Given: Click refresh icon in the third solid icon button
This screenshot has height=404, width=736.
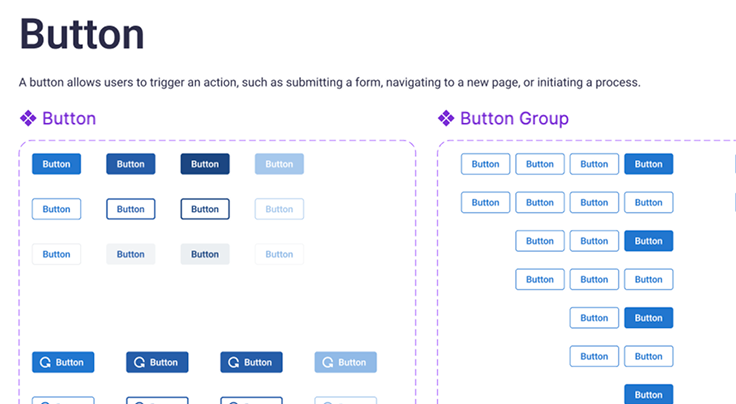Looking at the screenshot, I should point(234,362).
